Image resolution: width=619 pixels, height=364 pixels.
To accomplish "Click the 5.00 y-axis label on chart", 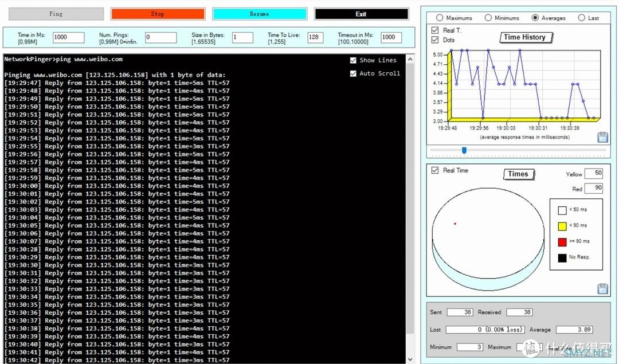I will coord(437,54).
